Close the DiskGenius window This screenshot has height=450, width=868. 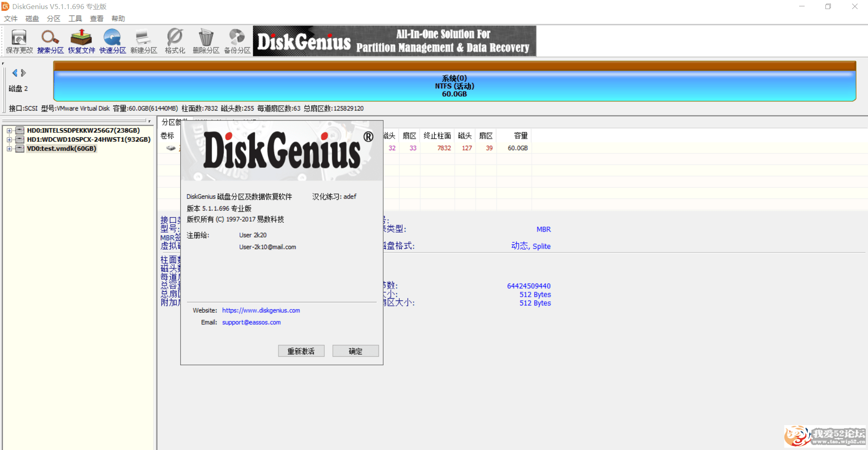[x=855, y=6]
